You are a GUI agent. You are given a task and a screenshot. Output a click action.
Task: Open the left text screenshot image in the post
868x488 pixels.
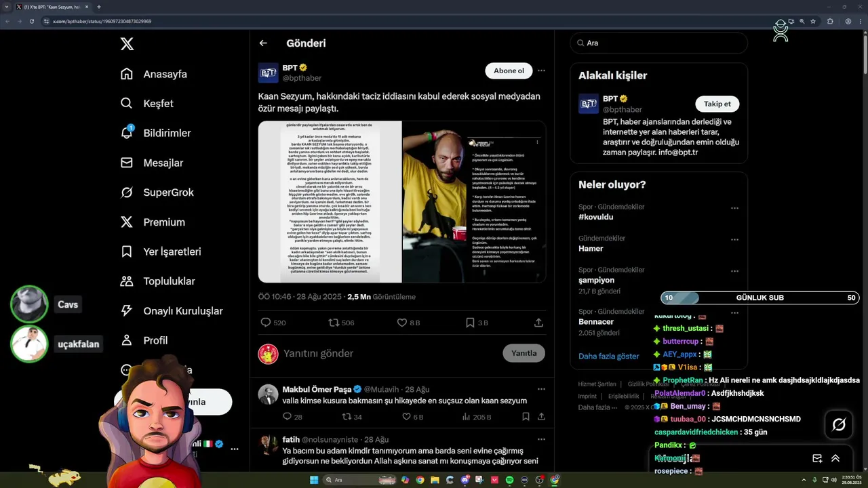[x=330, y=201]
